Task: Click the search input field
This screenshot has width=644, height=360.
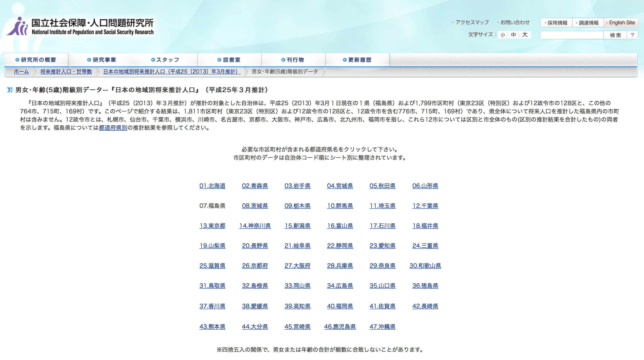Action: click(x=572, y=35)
